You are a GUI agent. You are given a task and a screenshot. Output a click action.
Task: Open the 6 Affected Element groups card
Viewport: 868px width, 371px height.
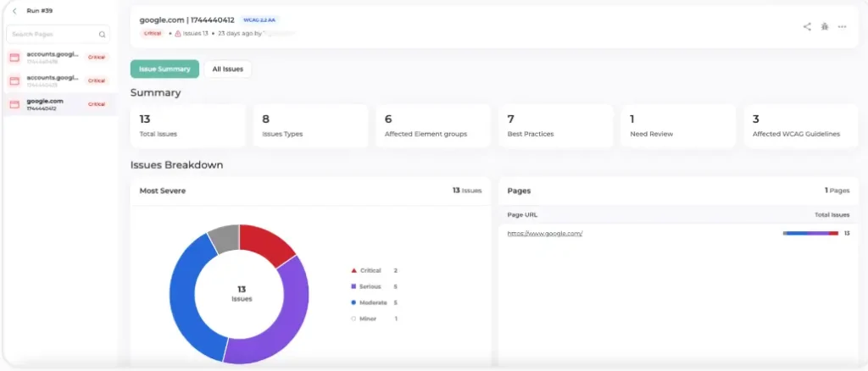pyautogui.click(x=433, y=125)
